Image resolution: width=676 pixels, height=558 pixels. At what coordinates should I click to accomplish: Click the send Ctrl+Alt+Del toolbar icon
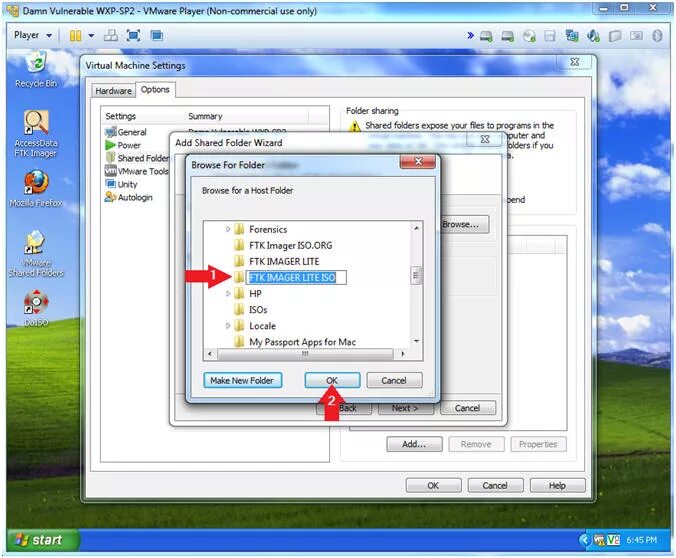click(111, 35)
